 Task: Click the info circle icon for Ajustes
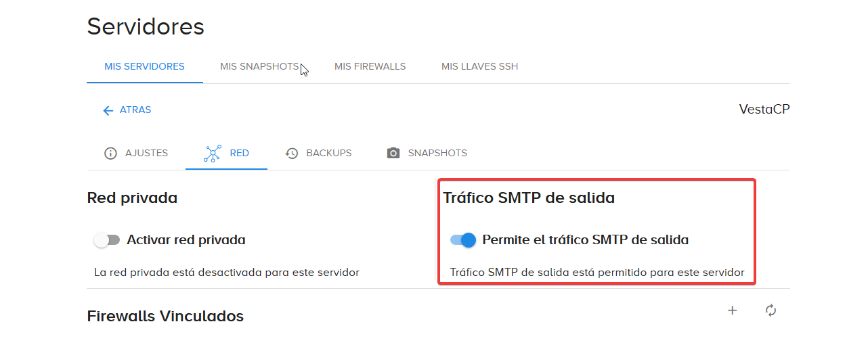pos(110,154)
